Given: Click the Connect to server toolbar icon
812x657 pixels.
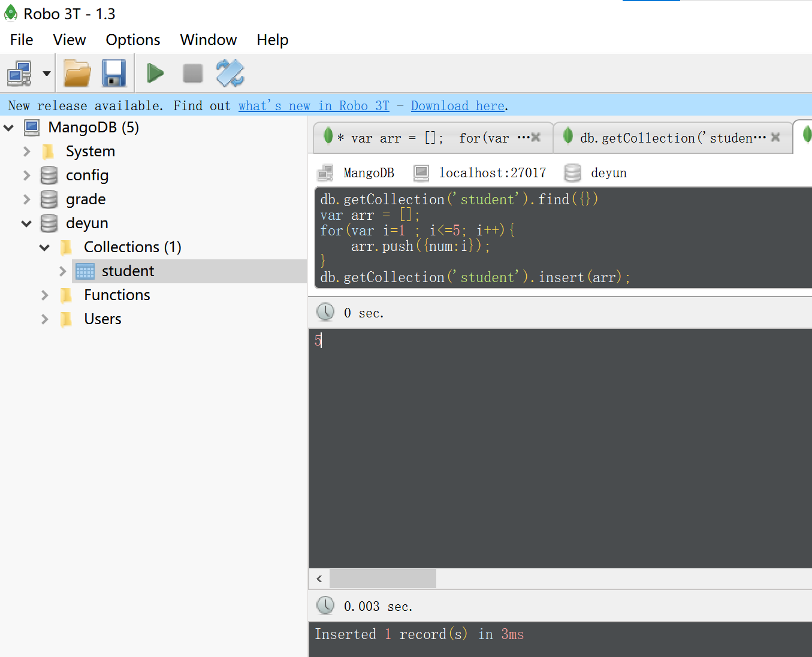Looking at the screenshot, I should [19, 74].
